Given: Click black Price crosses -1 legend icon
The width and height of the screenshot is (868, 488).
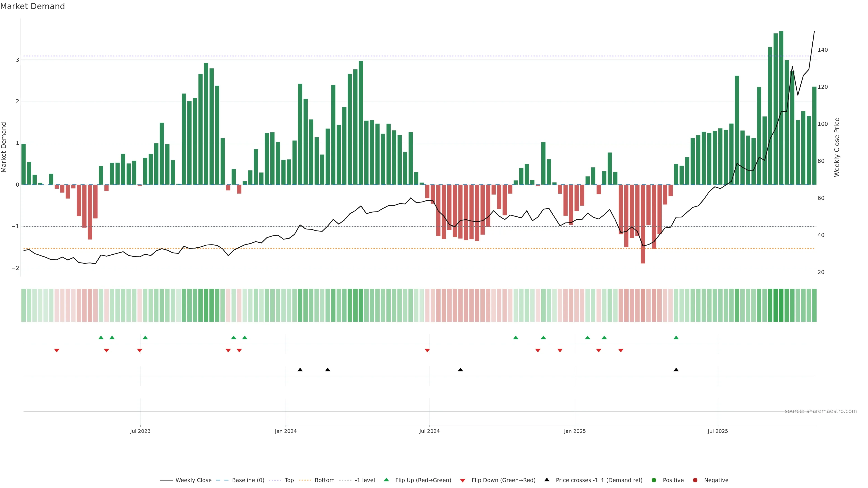Looking at the screenshot, I should (547, 480).
